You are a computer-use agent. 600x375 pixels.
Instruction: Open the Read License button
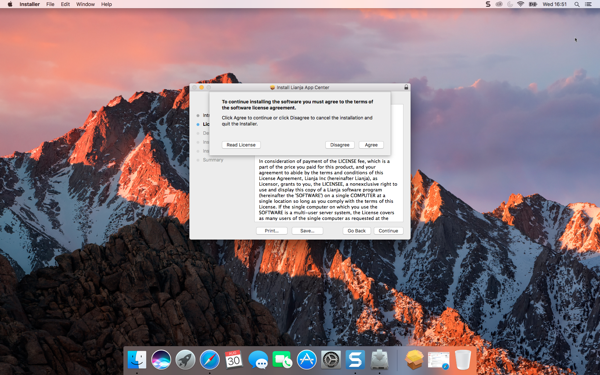[241, 145]
